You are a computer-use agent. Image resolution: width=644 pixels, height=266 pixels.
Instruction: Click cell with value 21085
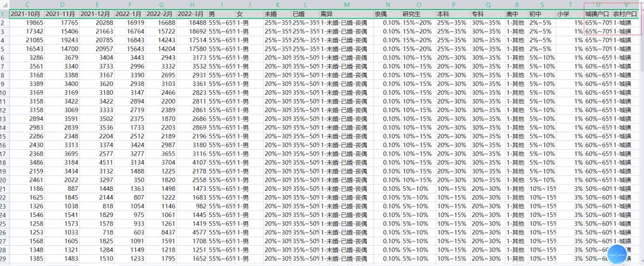tap(27, 40)
